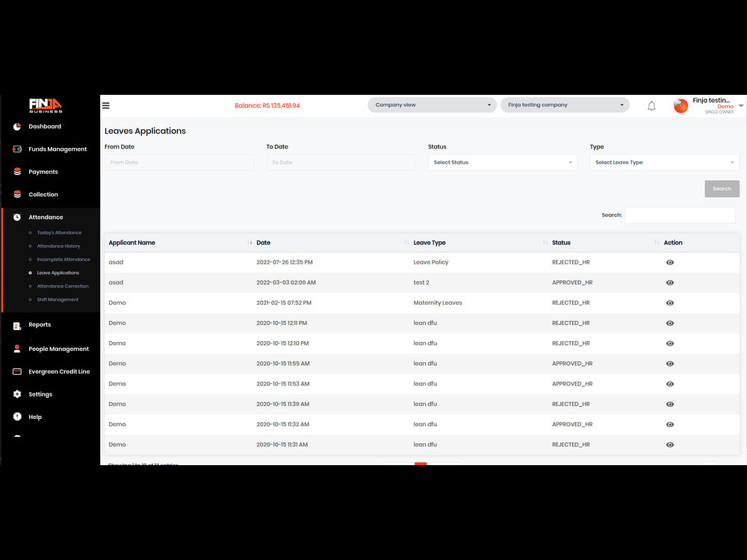Click the Leaves Applications heading

(146, 131)
